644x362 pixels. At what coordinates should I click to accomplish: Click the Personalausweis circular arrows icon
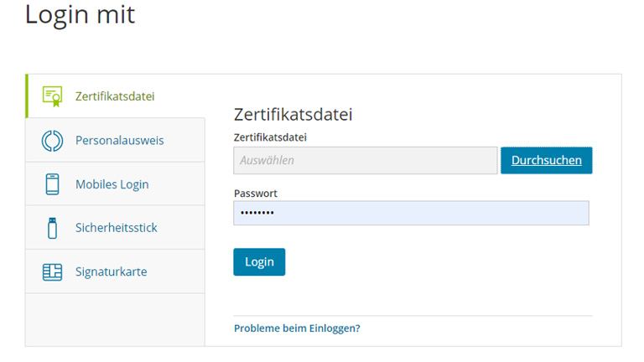(x=52, y=140)
